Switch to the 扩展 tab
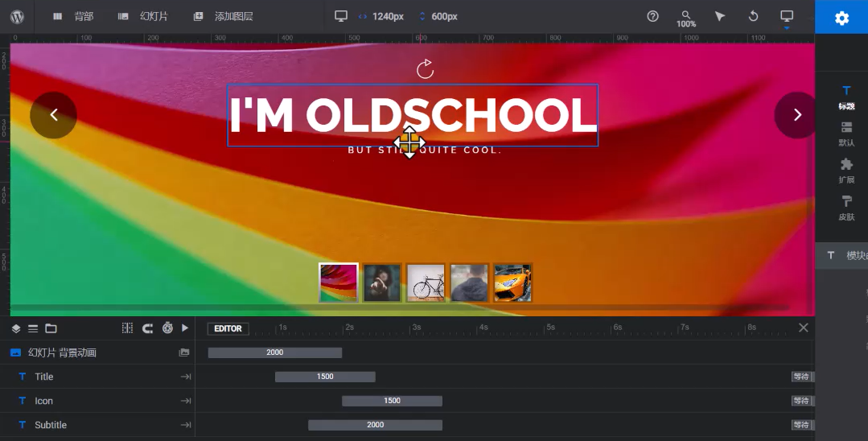Screen dimensions: 868x441 [x=846, y=169]
